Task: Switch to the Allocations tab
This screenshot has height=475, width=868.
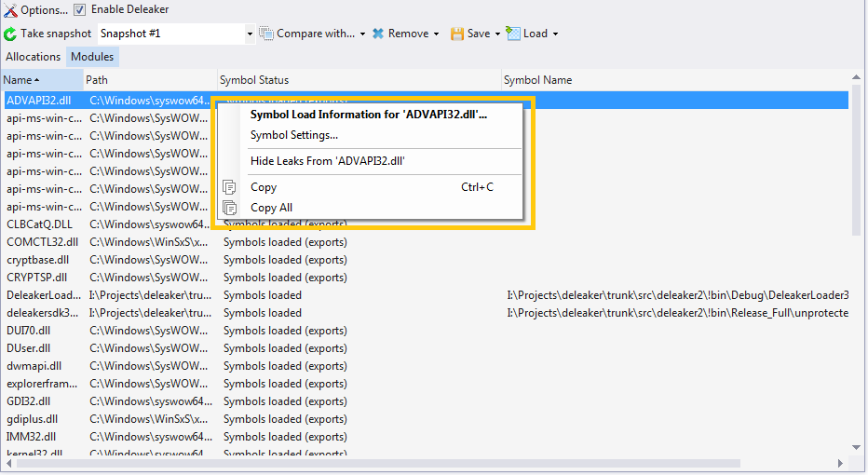Action: [34, 57]
